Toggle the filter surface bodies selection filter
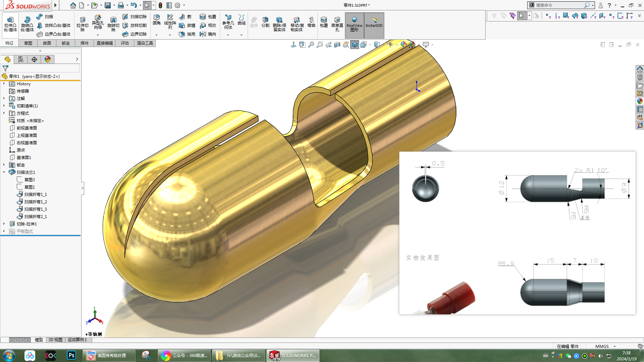This screenshot has height=362, width=644. tap(575, 16)
